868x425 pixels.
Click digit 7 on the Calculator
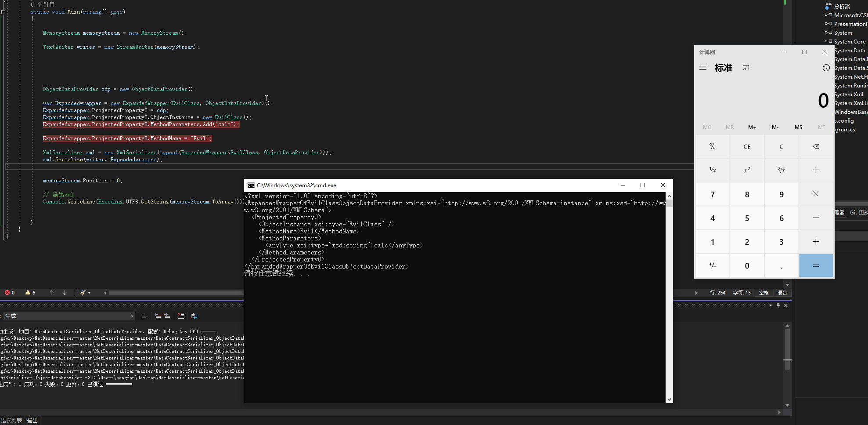[x=713, y=194]
